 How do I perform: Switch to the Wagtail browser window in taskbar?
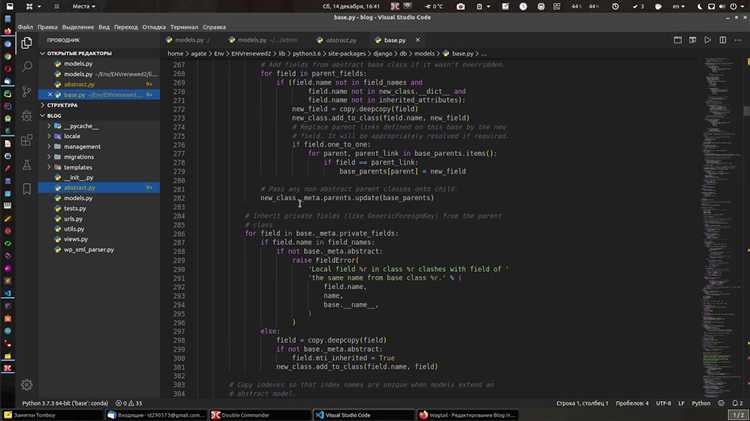click(467, 415)
